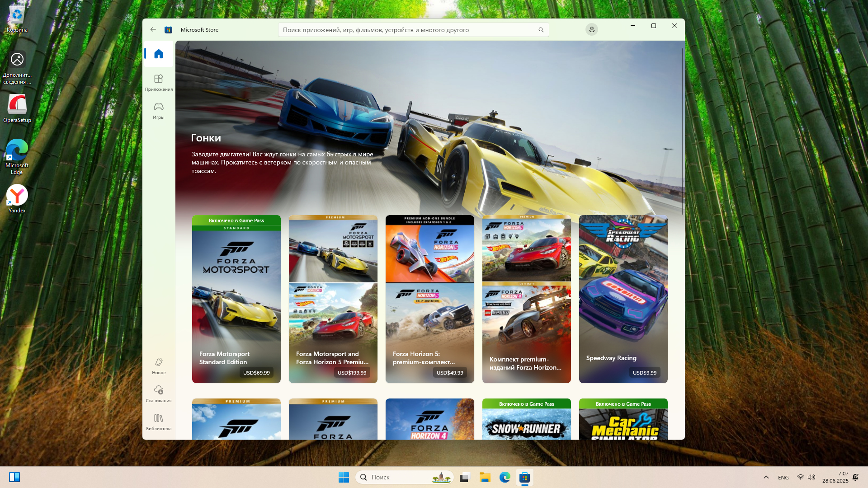Open the Speedway Racing game card

click(623, 294)
